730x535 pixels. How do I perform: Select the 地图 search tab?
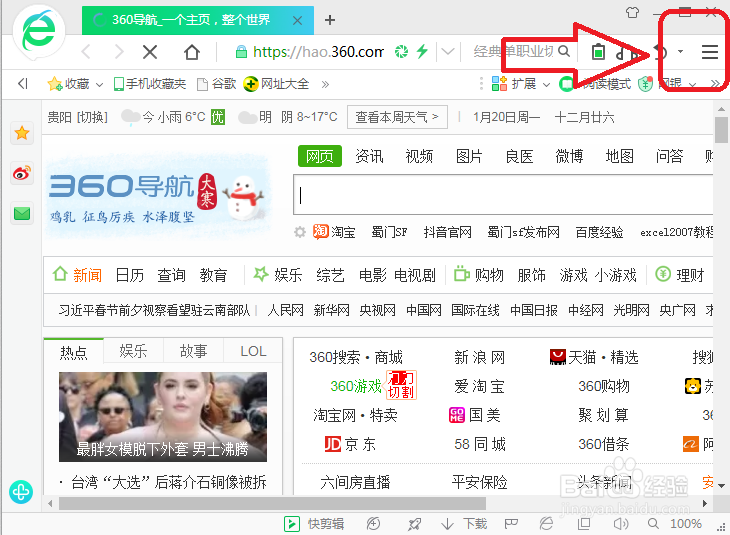coord(619,156)
